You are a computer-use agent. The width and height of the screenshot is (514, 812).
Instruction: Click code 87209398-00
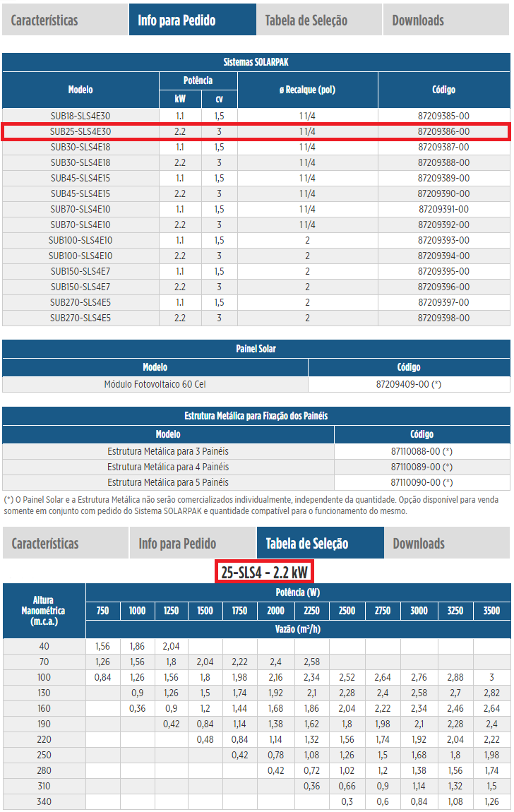click(x=443, y=318)
